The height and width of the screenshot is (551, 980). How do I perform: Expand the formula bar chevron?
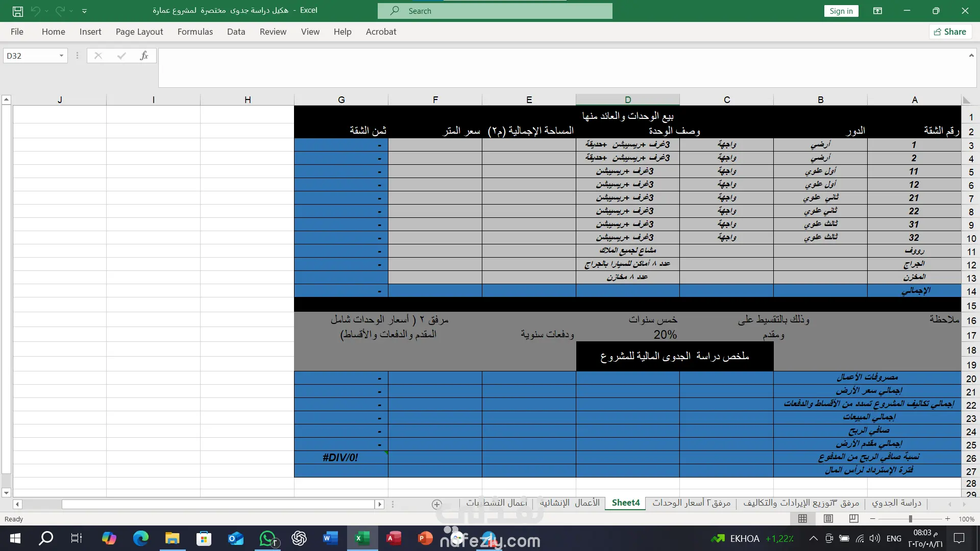point(971,55)
